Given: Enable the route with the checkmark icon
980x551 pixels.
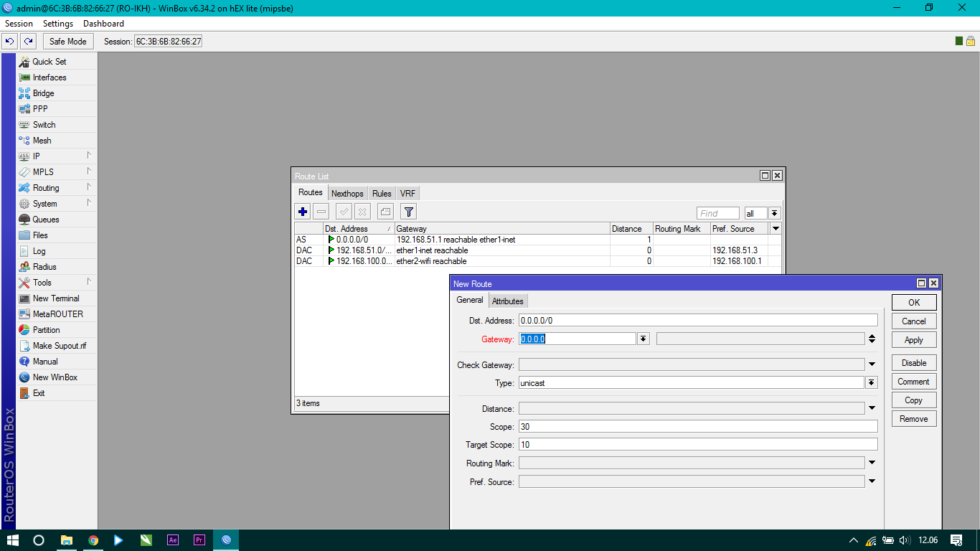Looking at the screenshot, I should coord(344,212).
